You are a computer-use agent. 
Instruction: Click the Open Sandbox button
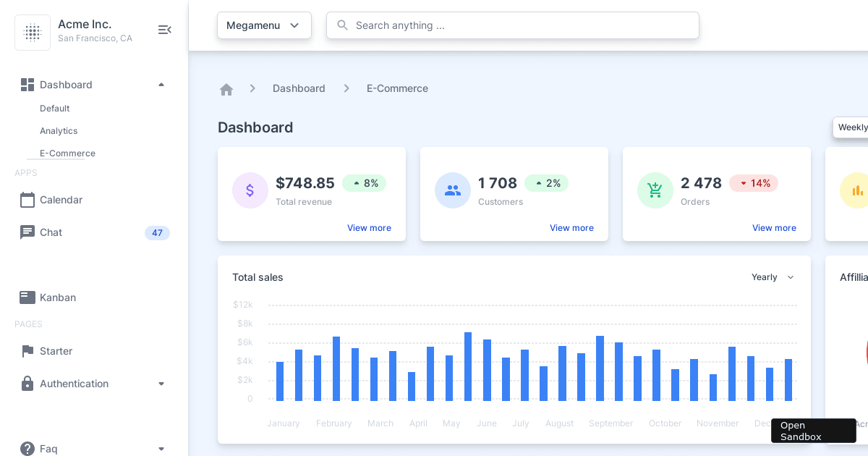point(813,431)
